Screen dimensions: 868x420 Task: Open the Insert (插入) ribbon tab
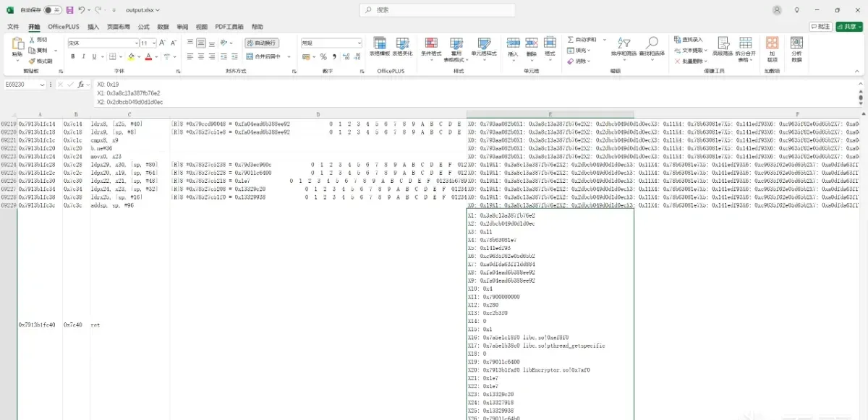[x=93, y=27]
